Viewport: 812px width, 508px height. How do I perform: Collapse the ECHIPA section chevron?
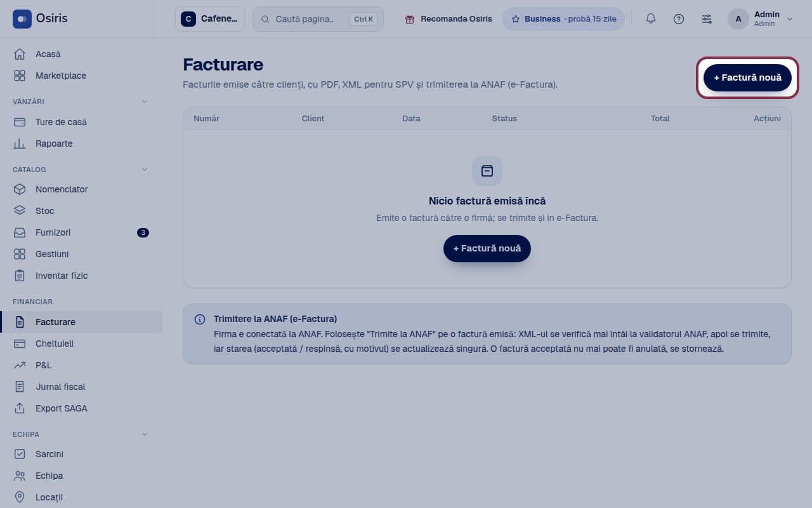[144, 434]
